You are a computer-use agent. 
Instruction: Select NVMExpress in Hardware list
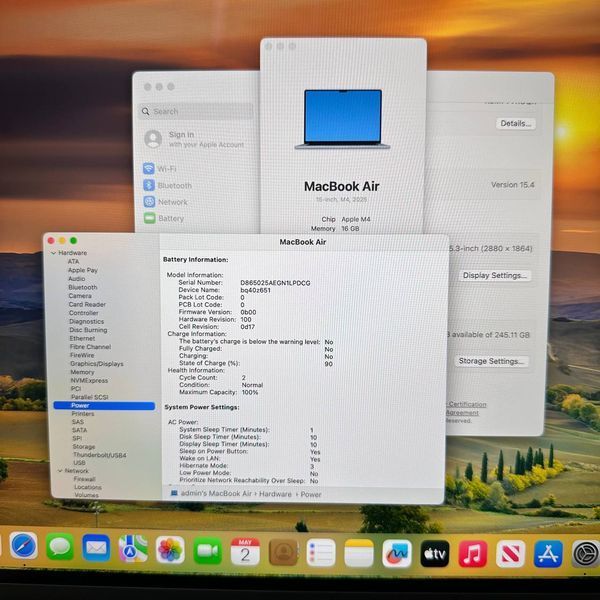(x=89, y=380)
